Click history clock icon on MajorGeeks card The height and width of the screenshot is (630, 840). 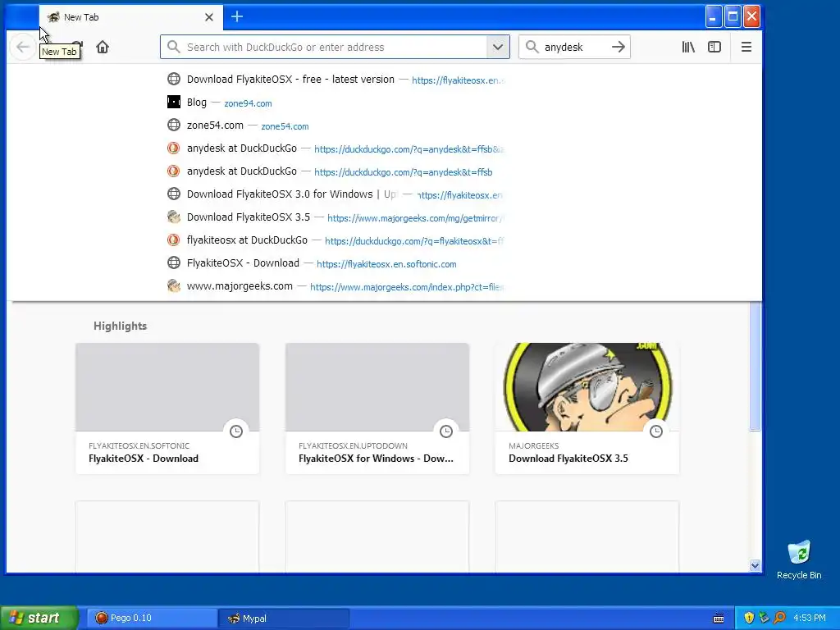[x=656, y=431]
